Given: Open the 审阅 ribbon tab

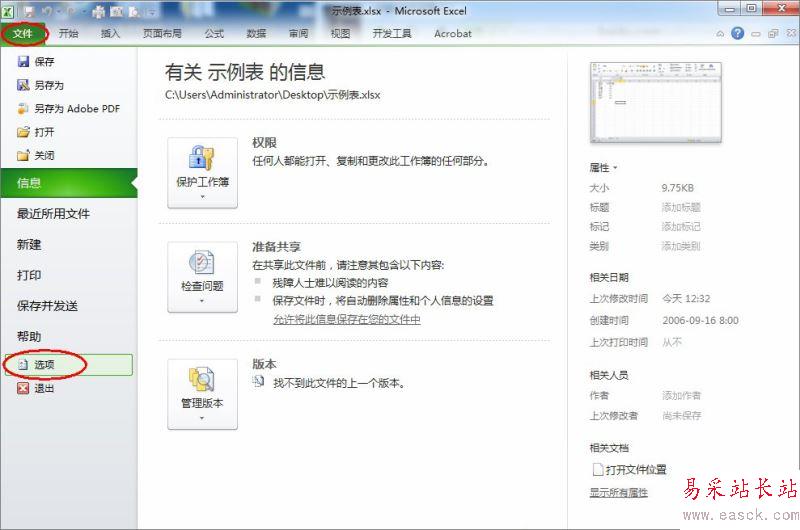Looking at the screenshot, I should (x=298, y=34).
